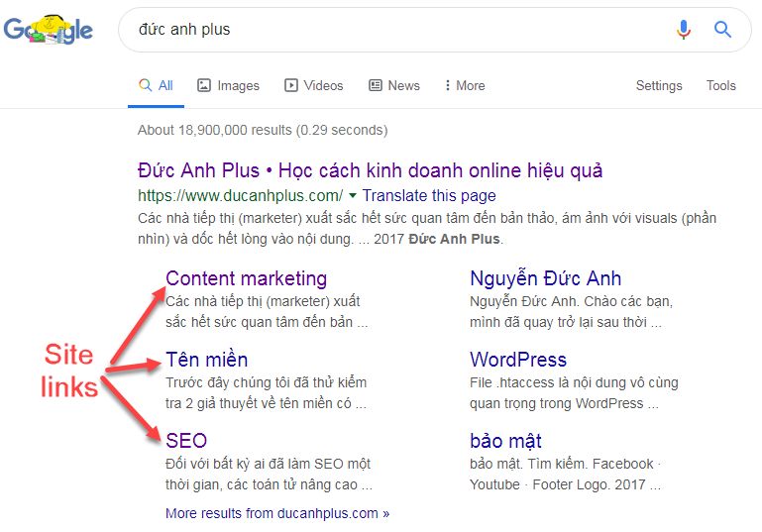Open the News tab
This screenshot has height=532, width=762.
coord(394,85)
